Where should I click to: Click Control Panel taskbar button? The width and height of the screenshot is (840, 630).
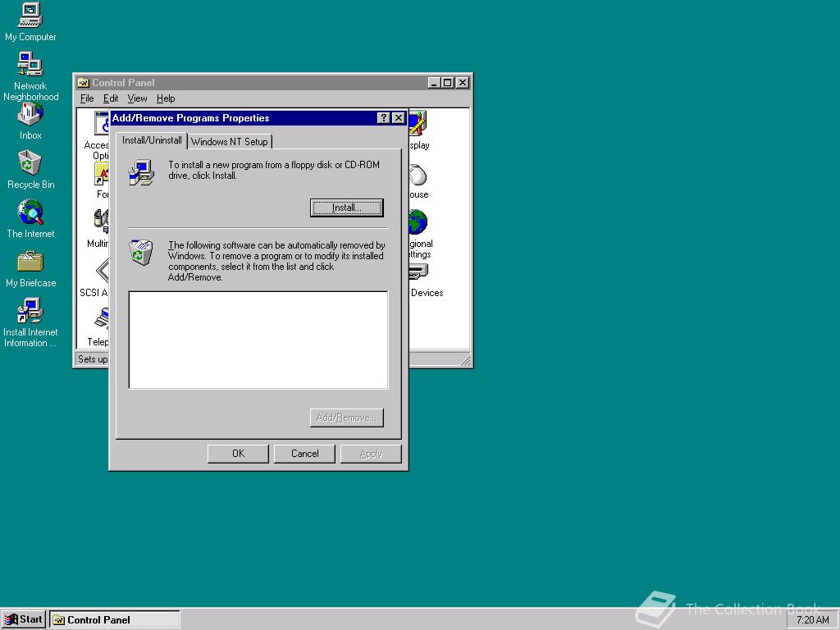pyautogui.click(x=115, y=620)
